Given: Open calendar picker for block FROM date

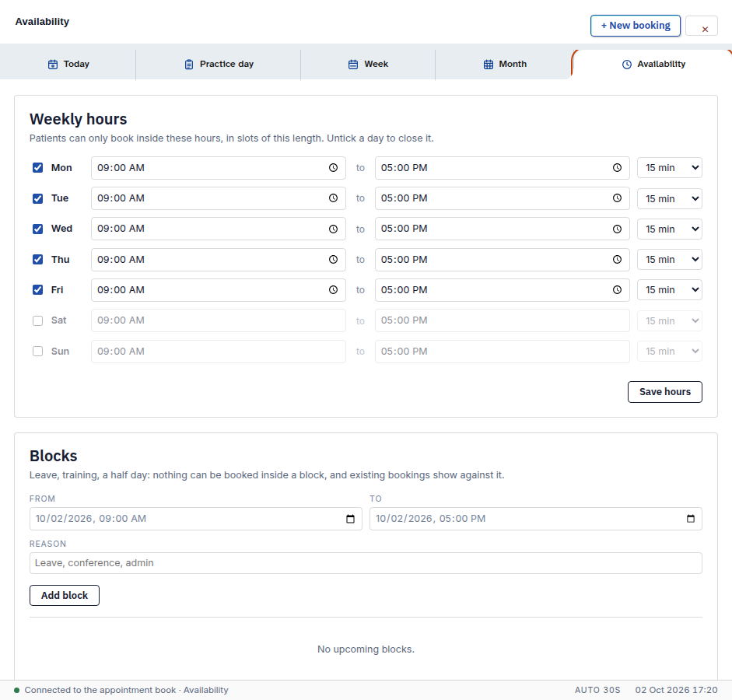Looking at the screenshot, I should [x=351, y=519].
